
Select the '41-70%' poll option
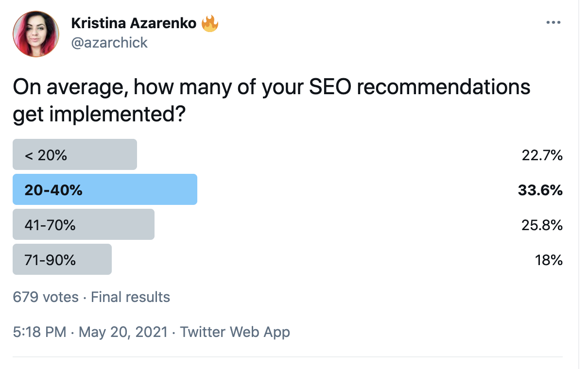click(x=83, y=224)
